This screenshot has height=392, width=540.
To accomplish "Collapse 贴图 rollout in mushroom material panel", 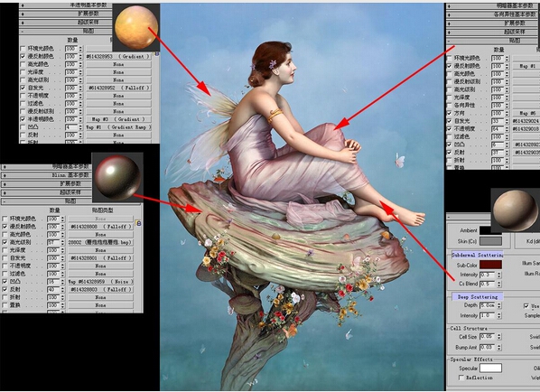I will 46,201.
